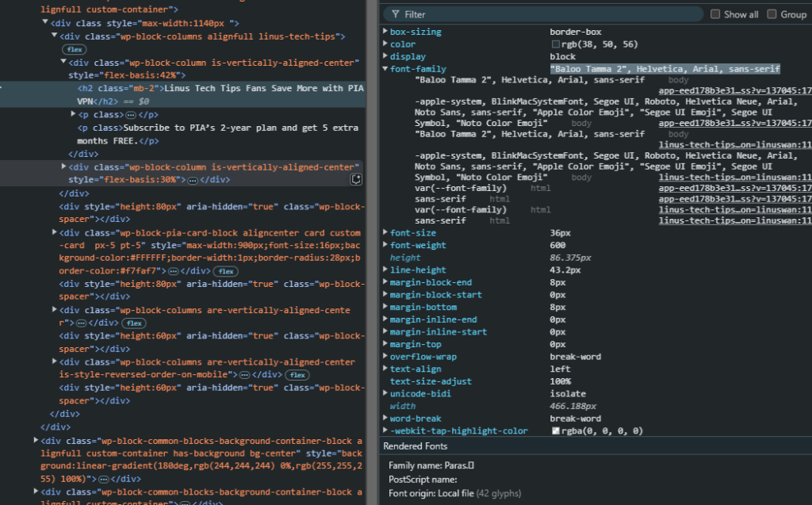Viewport: 812px width, 505px height.
Task: Expand the font-size computed property
Action: pyautogui.click(x=385, y=234)
